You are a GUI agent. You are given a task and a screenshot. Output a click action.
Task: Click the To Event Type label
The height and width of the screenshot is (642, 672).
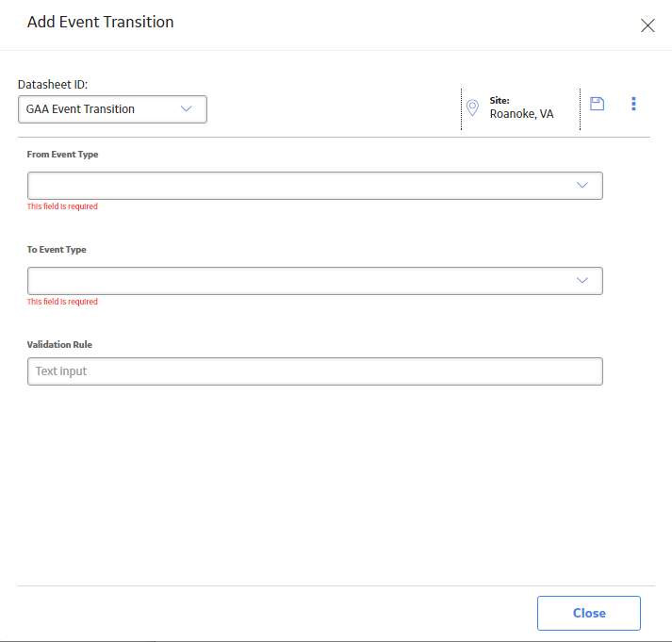coord(57,250)
